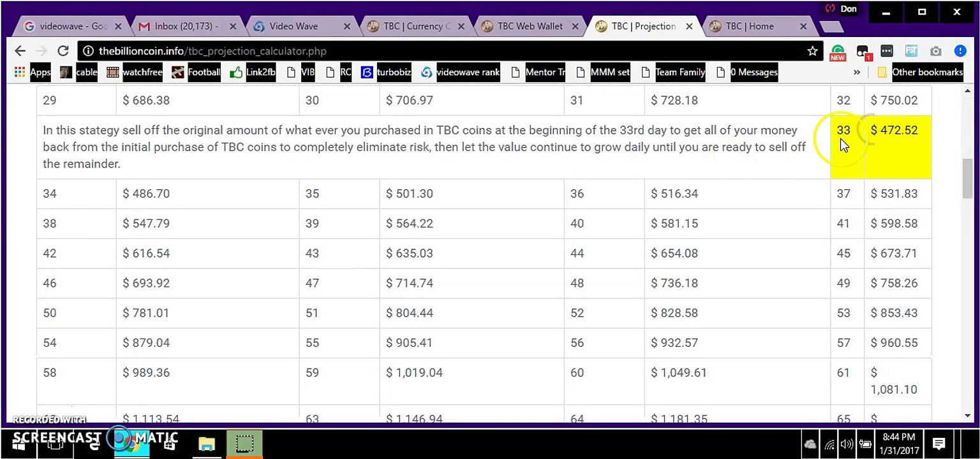Screen dimensions: 980x459
Task: Open the Football bookmark
Action: click(x=196, y=72)
